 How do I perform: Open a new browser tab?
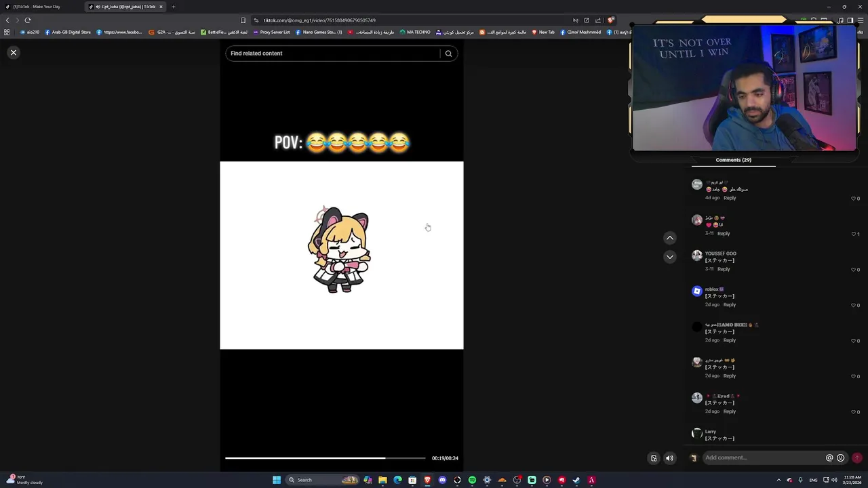pos(173,7)
